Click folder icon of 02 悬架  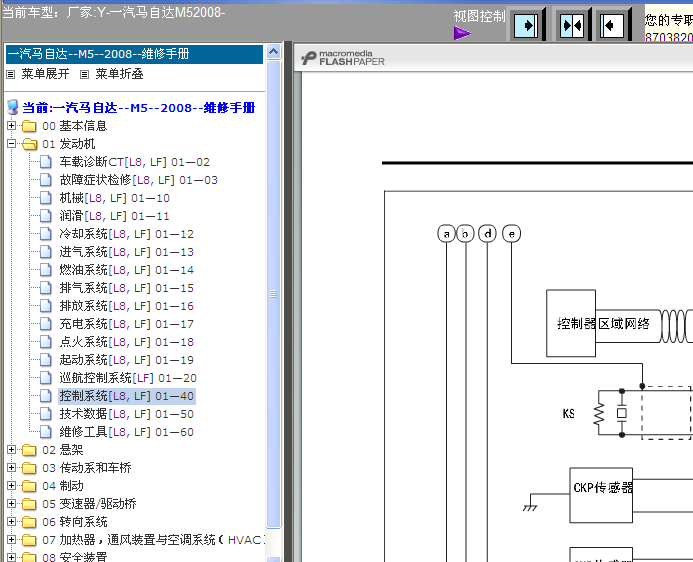pos(29,450)
